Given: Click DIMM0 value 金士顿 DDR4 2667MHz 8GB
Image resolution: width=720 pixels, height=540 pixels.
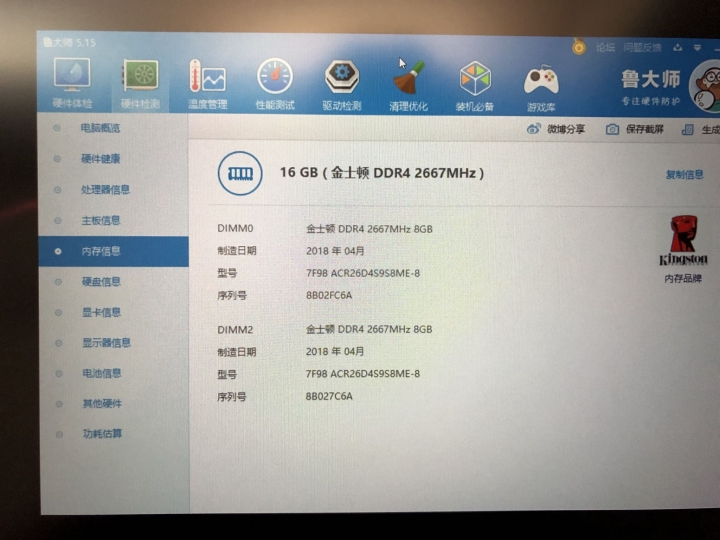Looking at the screenshot, I should [369, 229].
